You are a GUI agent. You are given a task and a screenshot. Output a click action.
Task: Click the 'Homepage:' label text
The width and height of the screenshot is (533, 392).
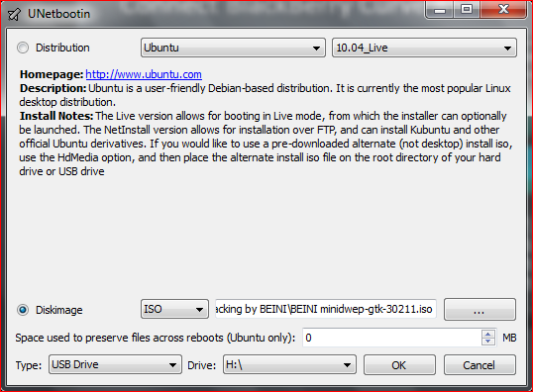(x=52, y=74)
